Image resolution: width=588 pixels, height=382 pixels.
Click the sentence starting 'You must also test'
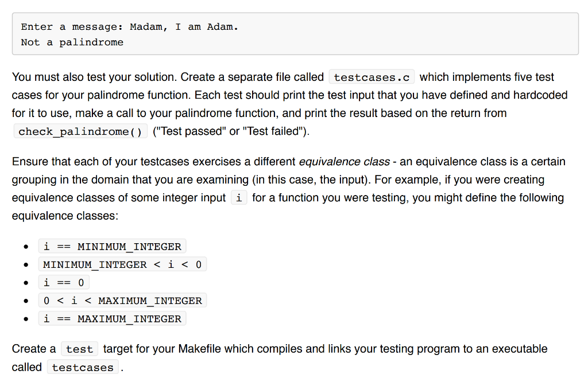click(168, 77)
